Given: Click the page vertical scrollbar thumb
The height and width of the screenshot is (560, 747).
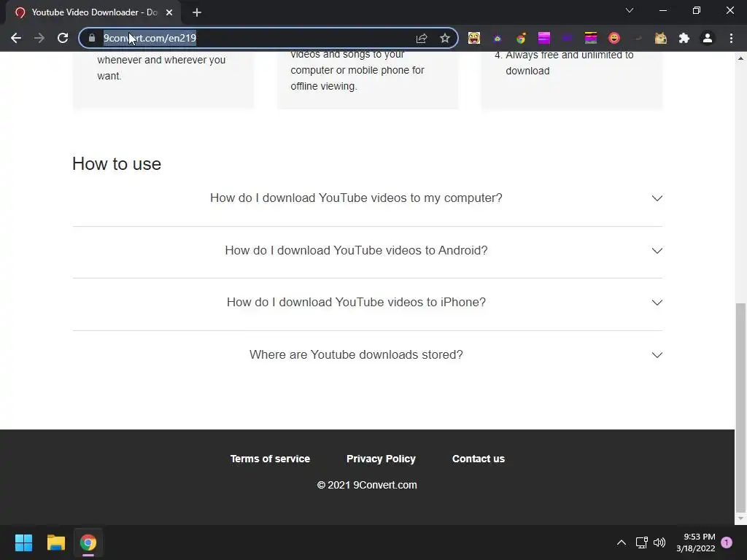Looking at the screenshot, I should [740, 408].
